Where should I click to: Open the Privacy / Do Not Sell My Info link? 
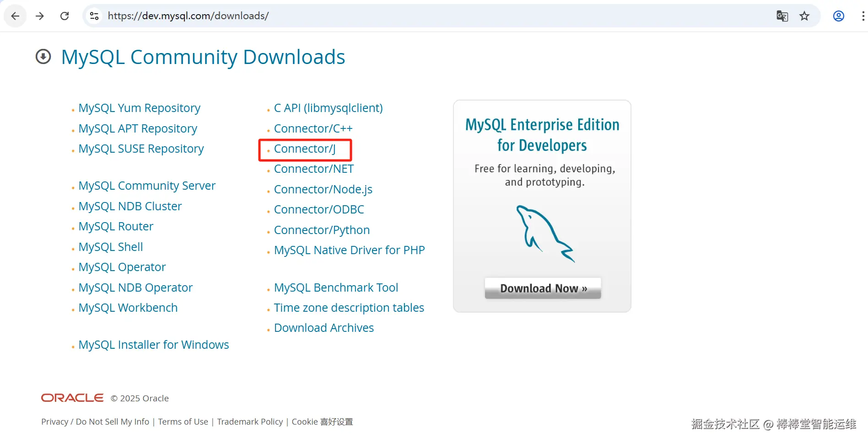[95, 422]
